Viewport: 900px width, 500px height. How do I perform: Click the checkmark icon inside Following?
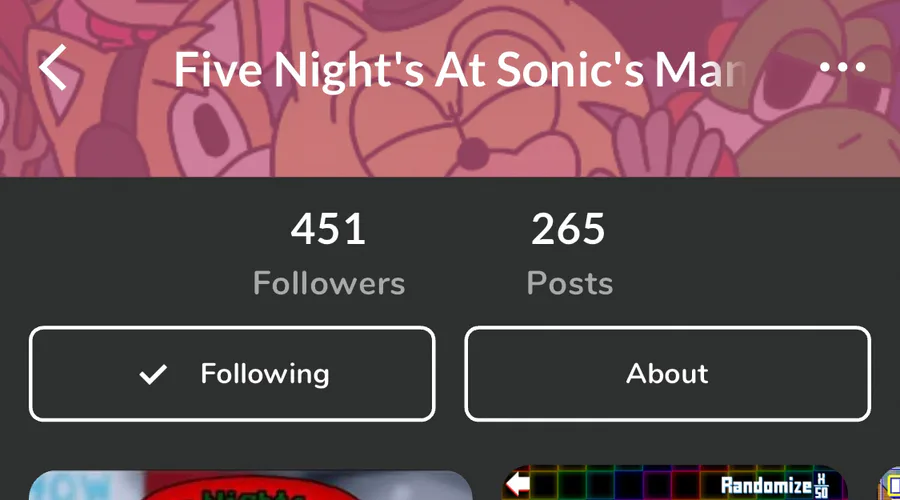tap(153, 374)
